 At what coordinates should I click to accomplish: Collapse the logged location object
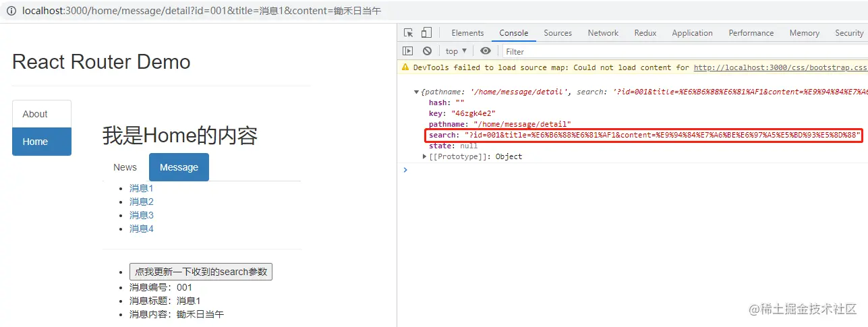click(x=417, y=92)
